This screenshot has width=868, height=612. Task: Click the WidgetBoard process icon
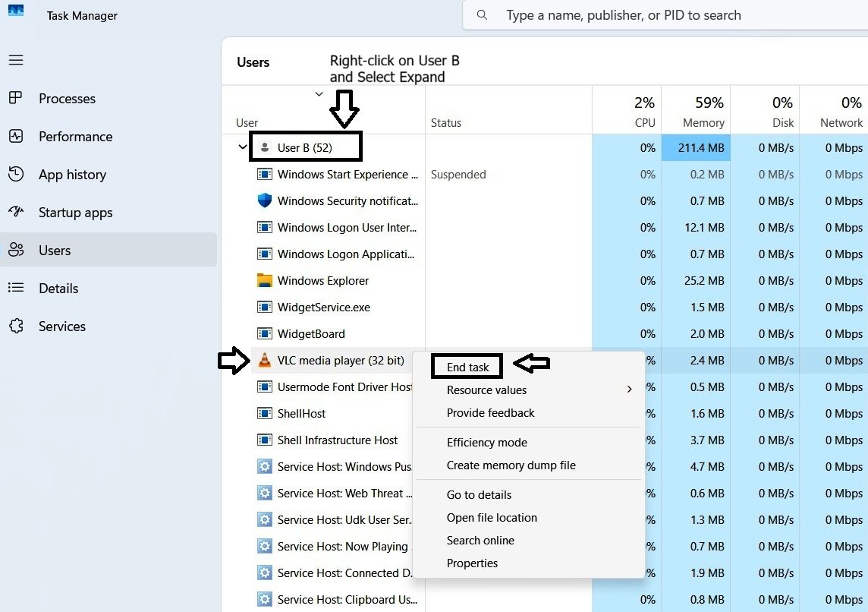265,333
